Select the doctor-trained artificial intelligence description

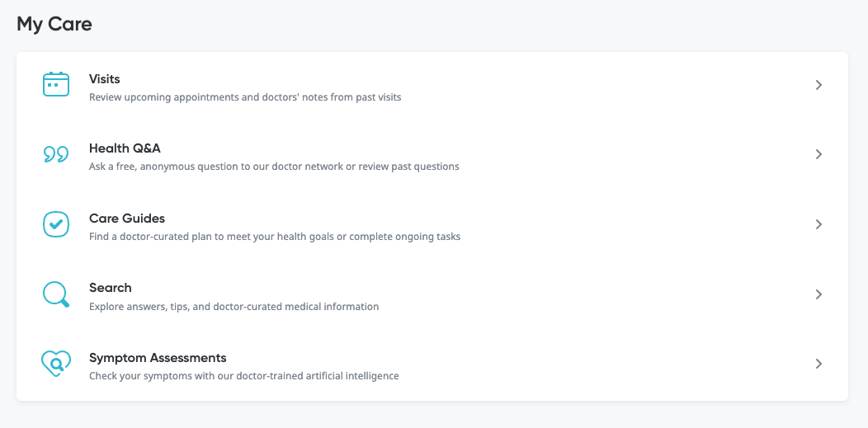point(244,376)
